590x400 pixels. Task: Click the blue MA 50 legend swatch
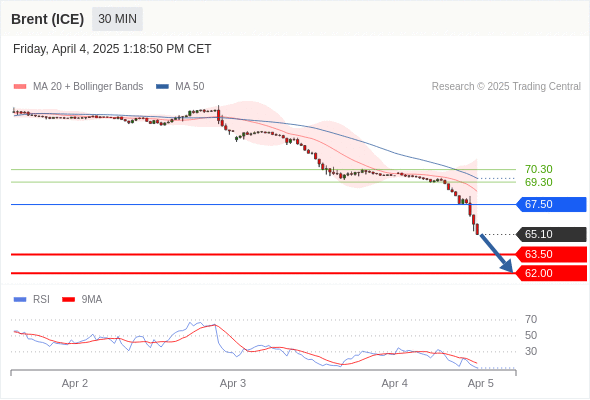[162, 87]
